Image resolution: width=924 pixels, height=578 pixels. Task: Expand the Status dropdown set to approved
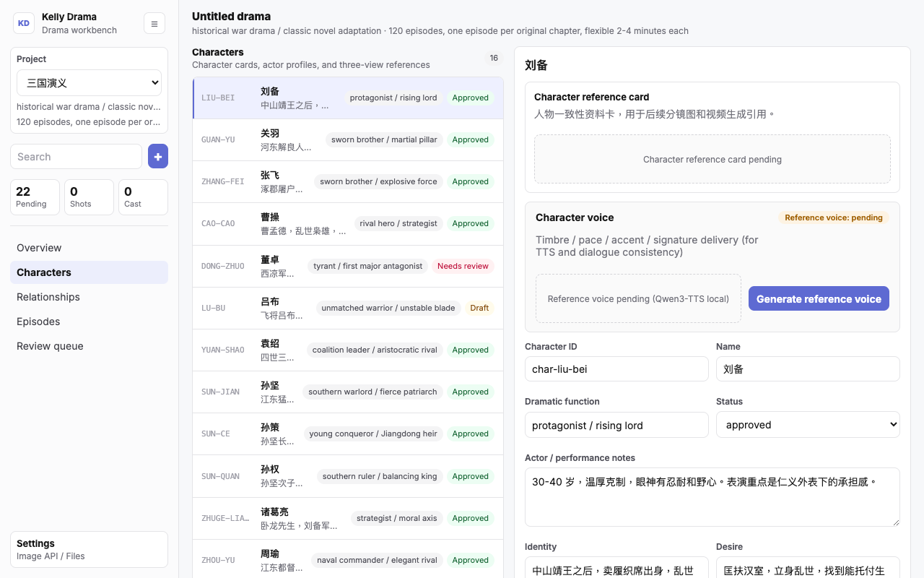[x=808, y=425]
